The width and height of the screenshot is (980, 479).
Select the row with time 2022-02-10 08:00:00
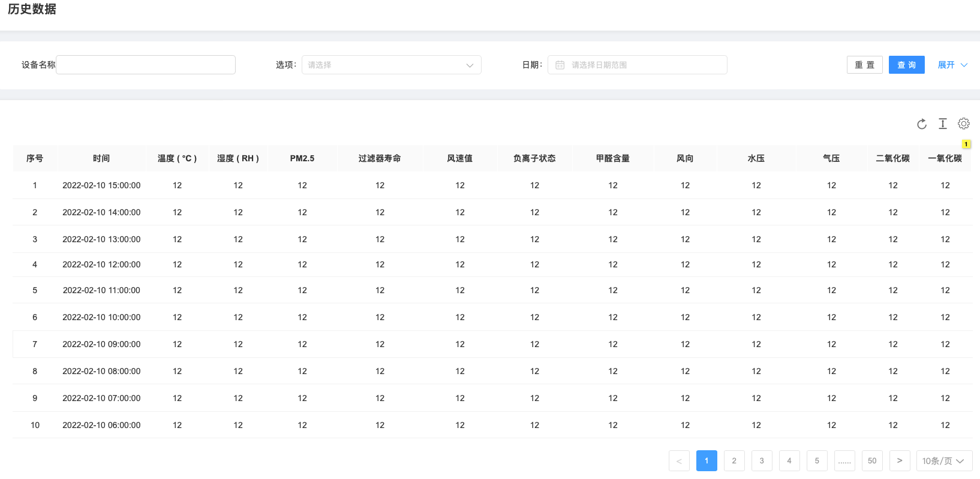click(x=492, y=371)
